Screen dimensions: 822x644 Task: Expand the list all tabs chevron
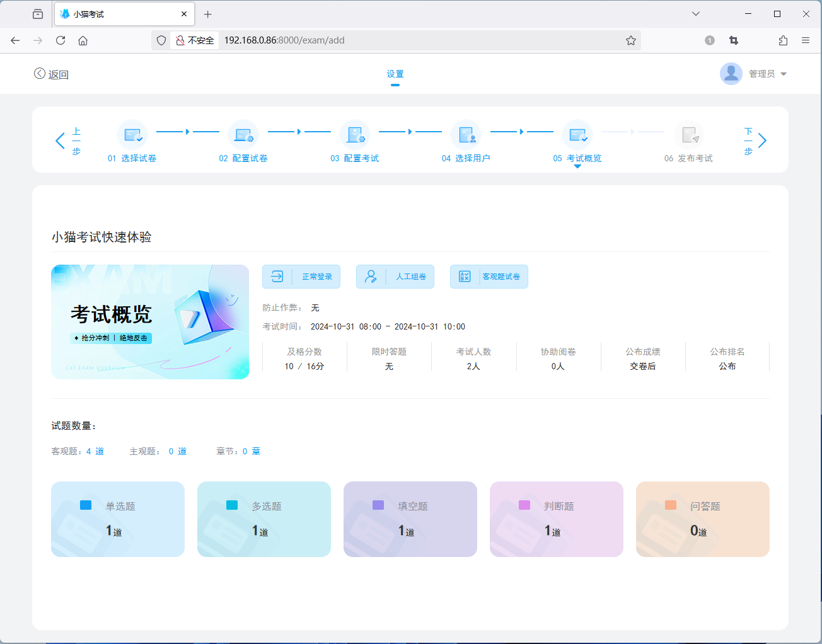point(696,14)
